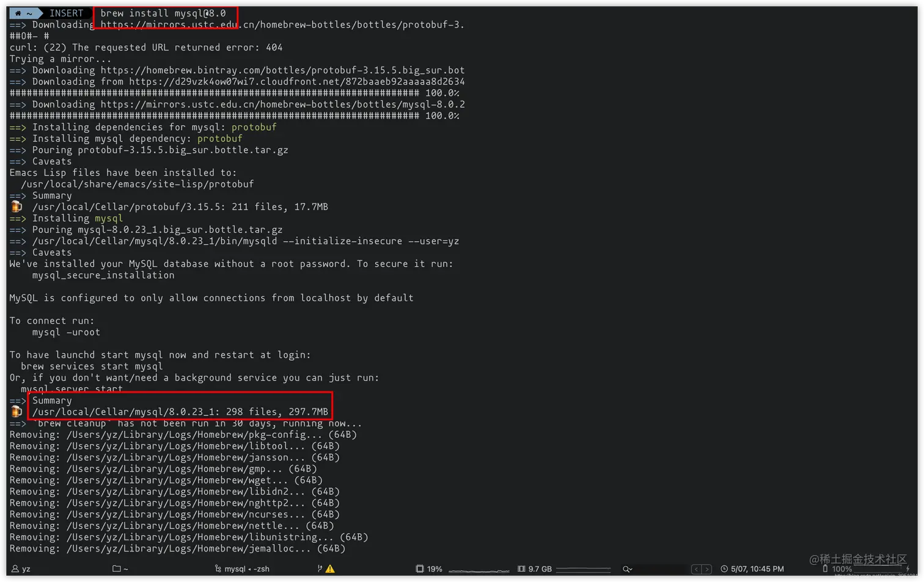Click the user icon next to yz
This screenshot has height=582, width=924.
[x=15, y=569]
